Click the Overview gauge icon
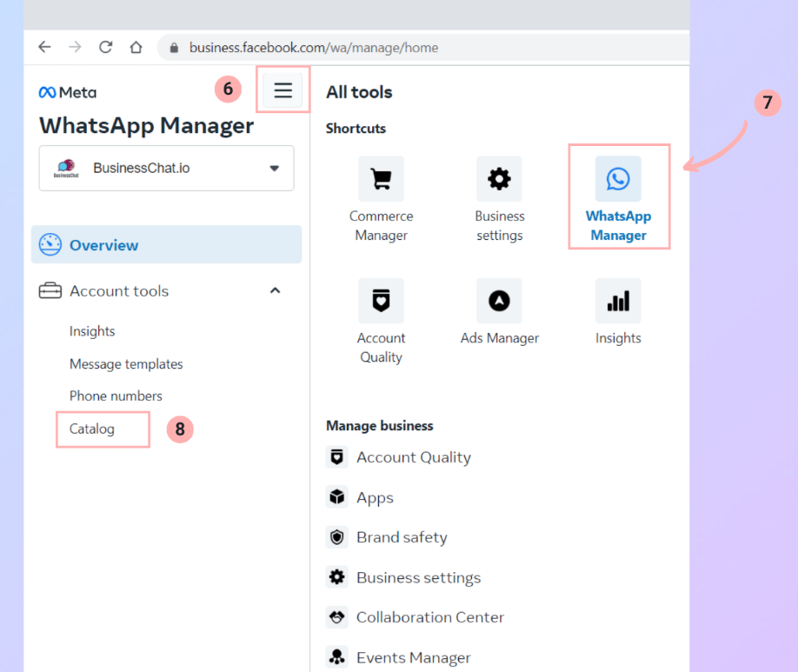798x672 pixels. click(x=50, y=245)
